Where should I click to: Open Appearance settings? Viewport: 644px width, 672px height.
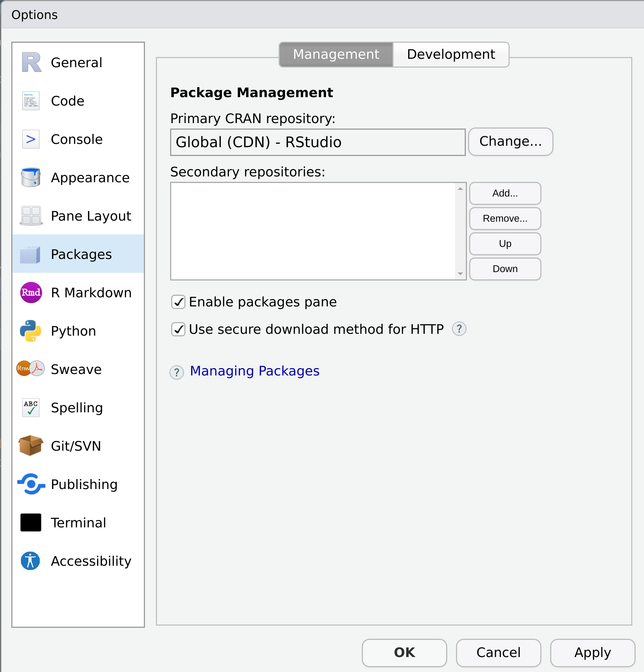pos(90,178)
